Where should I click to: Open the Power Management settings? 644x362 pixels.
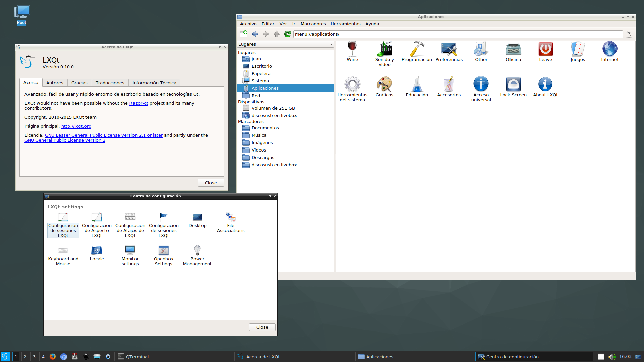pos(197,255)
